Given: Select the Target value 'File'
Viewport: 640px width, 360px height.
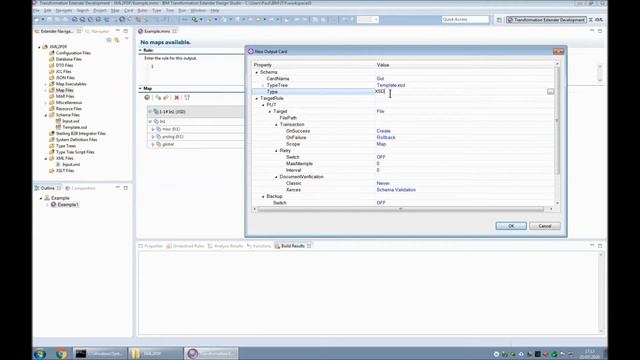Looking at the screenshot, I should coord(380,111).
